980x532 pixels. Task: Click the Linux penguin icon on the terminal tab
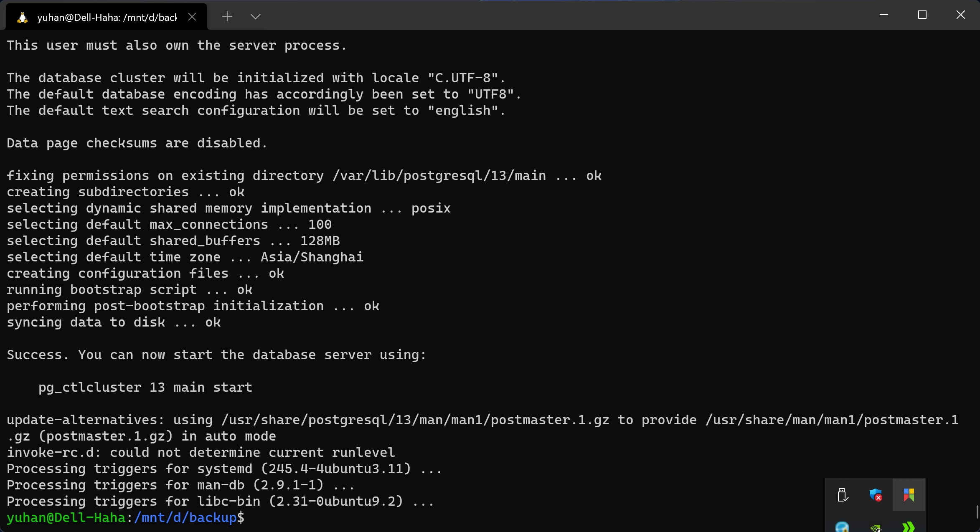pyautogui.click(x=22, y=17)
